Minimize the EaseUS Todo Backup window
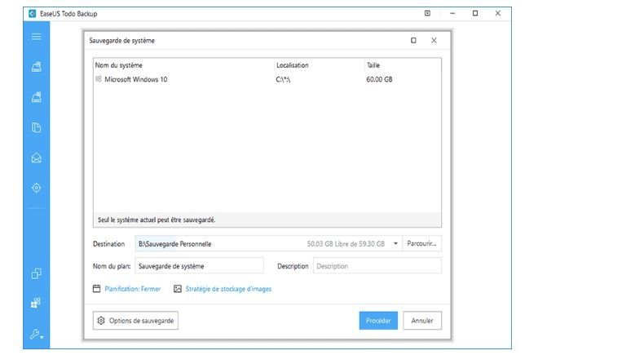The image size is (644, 355). [x=452, y=13]
